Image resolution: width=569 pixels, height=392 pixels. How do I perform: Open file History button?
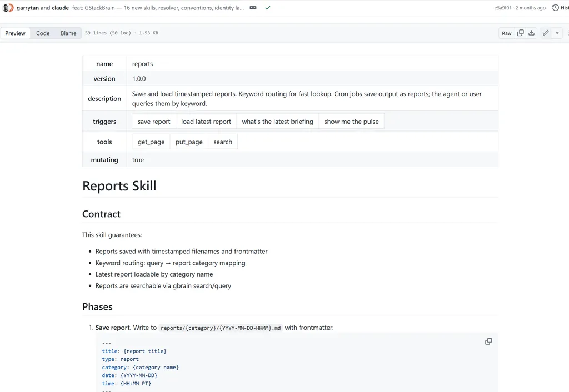click(x=561, y=8)
